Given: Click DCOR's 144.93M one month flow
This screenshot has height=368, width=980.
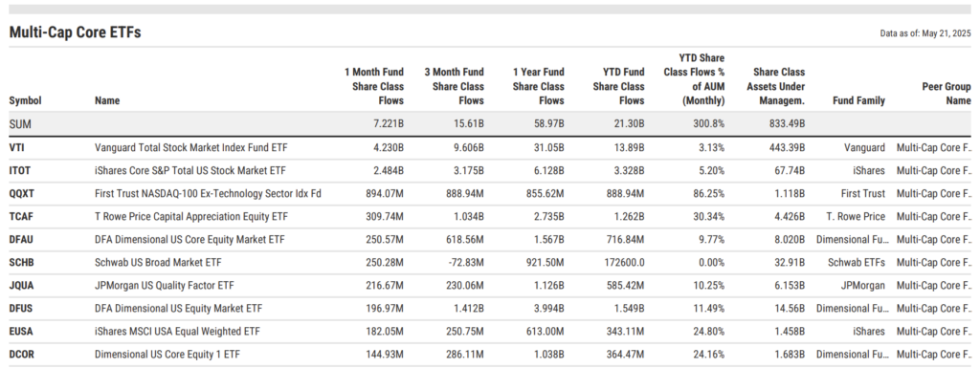Looking at the screenshot, I should coord(385,355).
